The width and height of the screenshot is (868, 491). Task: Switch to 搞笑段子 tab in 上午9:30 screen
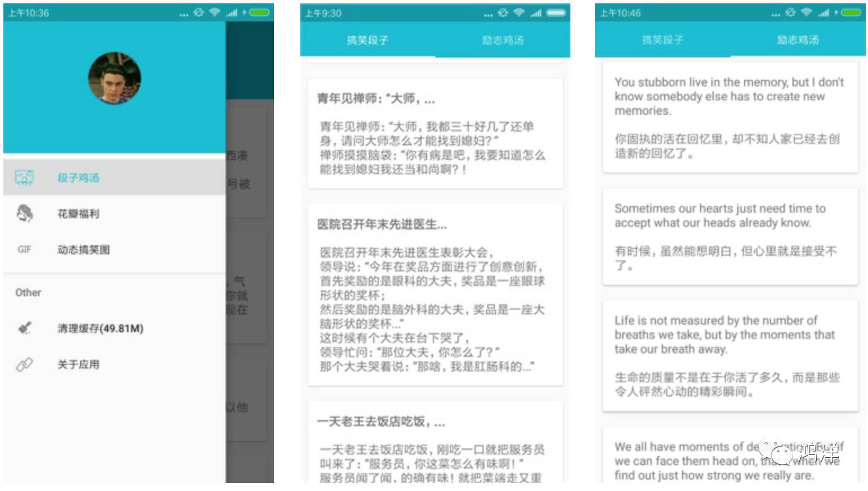tap(367, 40)
